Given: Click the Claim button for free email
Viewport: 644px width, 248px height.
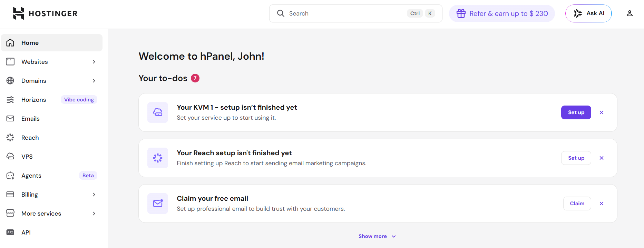Looking at the screenshot, I should click(577, 204).
